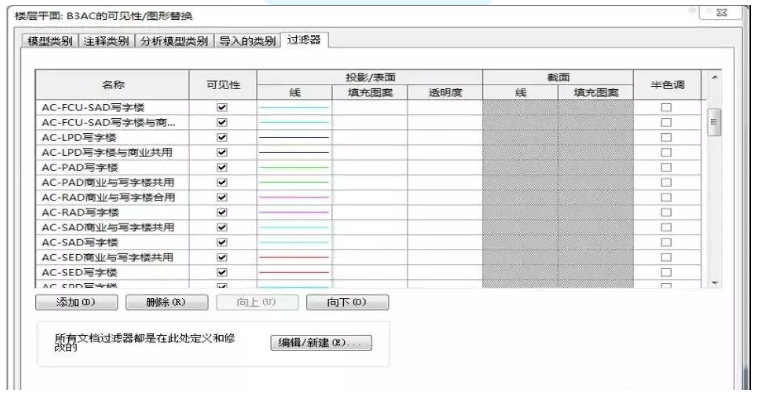Click black line override of AC-LPD写字楼
This screenshot has width=757, height=398.
tap(294, 137)
